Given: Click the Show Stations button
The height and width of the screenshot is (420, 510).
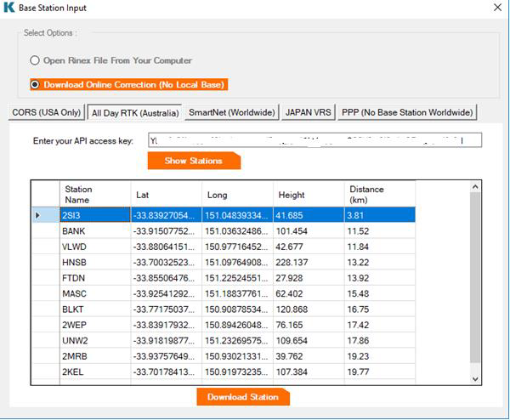Looking at the screenshot, I should (x=194, y=161).
